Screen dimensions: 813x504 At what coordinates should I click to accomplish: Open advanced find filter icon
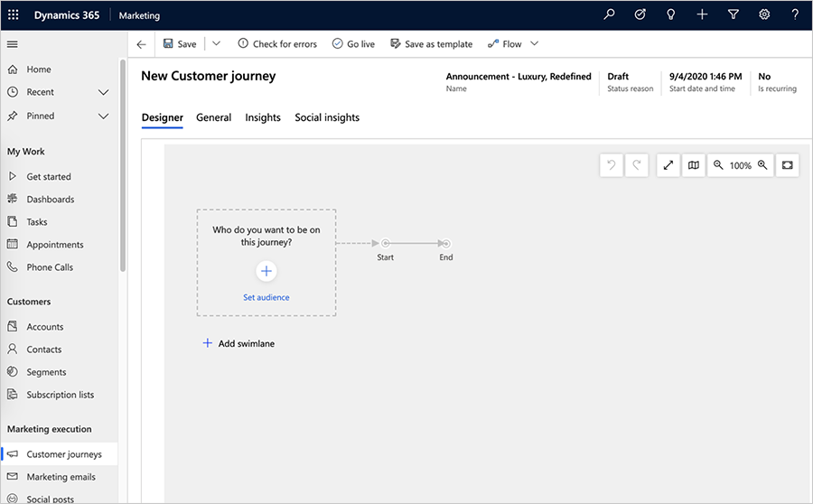(734, 14)
